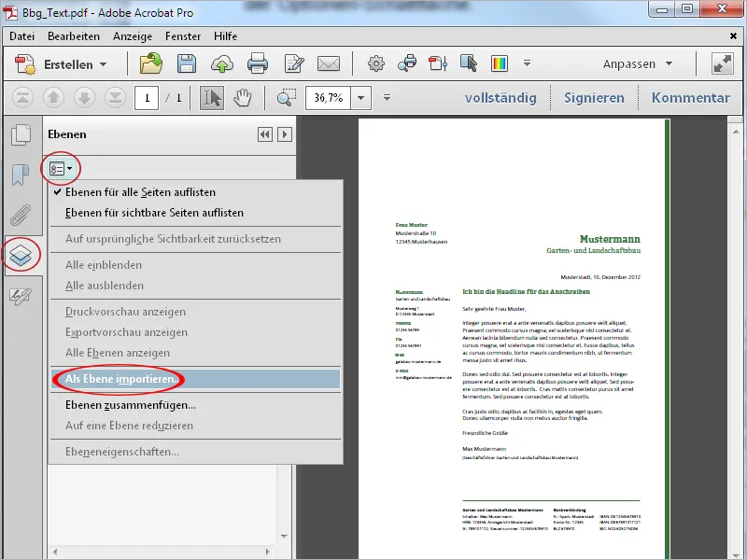Open attachments paperclip sidebar icon
Image resolution: width=747 pixels, height=560 pixels.
[x=21, y=215]
